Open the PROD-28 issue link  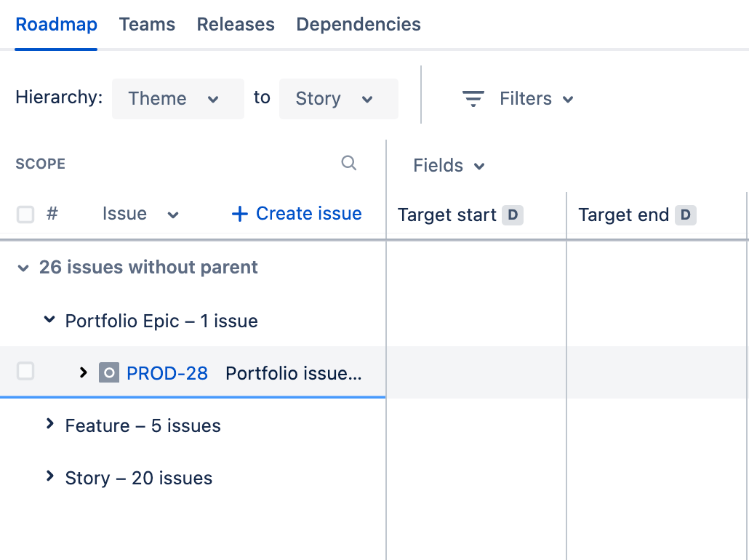coord(167,374)
